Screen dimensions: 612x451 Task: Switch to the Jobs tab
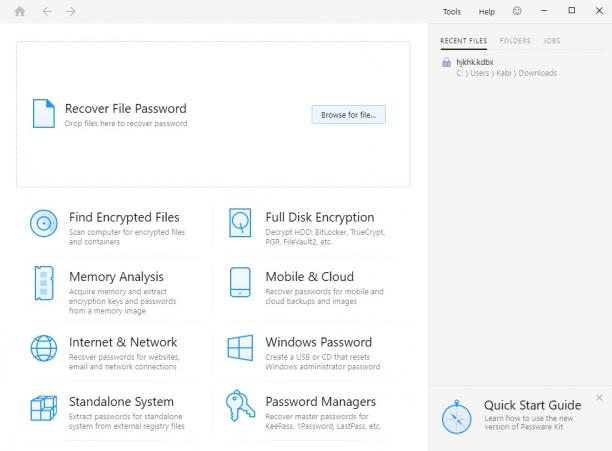pos(552,41)
